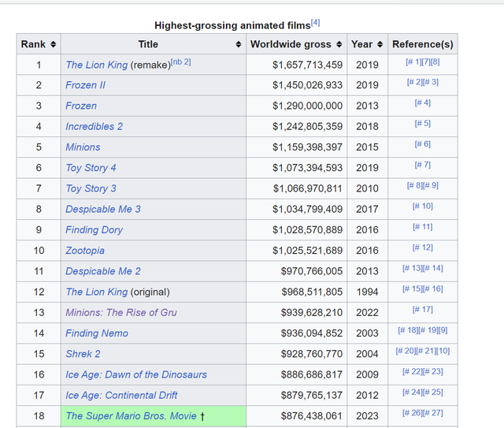Open The Lion King original link

pos(97,292)
